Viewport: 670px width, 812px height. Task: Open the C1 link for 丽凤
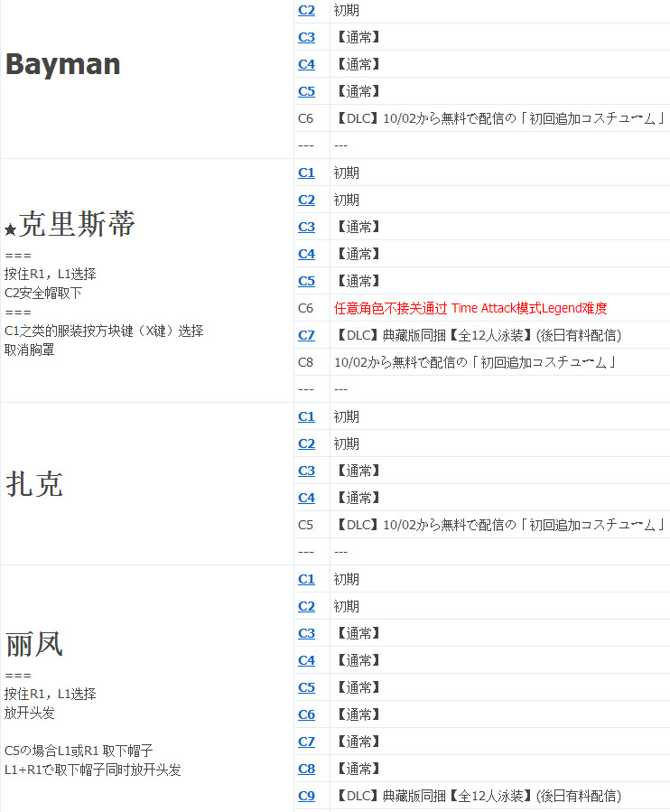coord(306,579)
